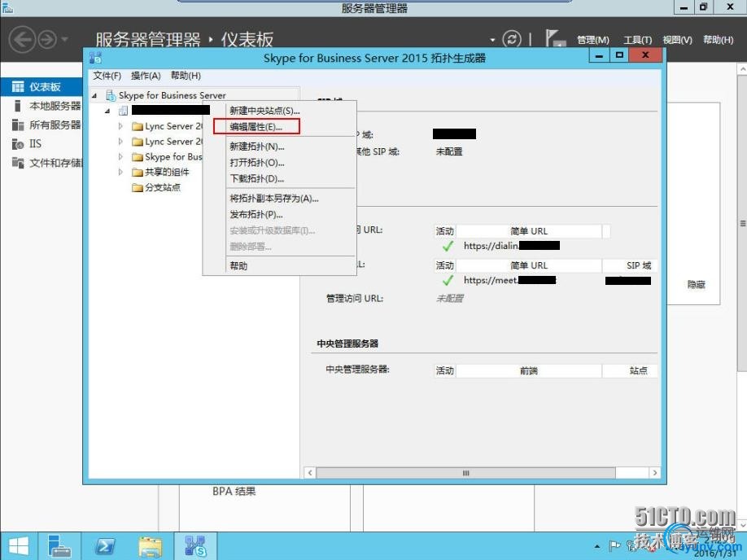
Task: Show hidden system tray icons
Action: 597,546
